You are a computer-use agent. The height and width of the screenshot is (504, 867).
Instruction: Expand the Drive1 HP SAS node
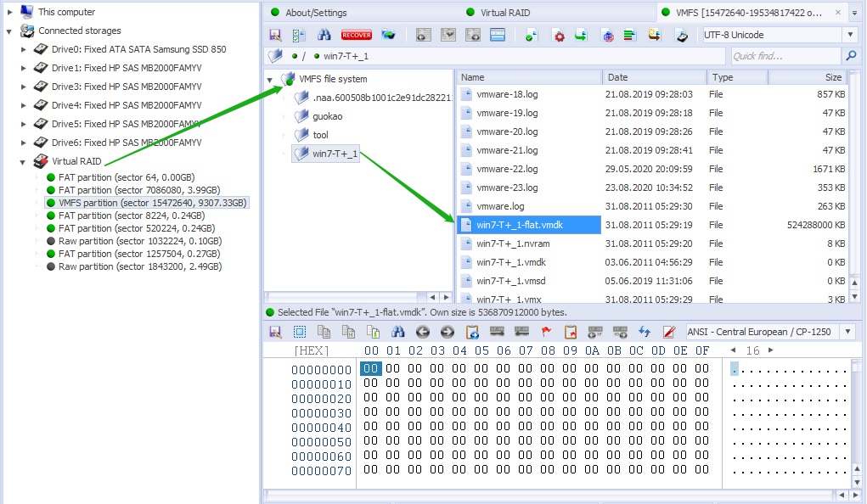23,68
